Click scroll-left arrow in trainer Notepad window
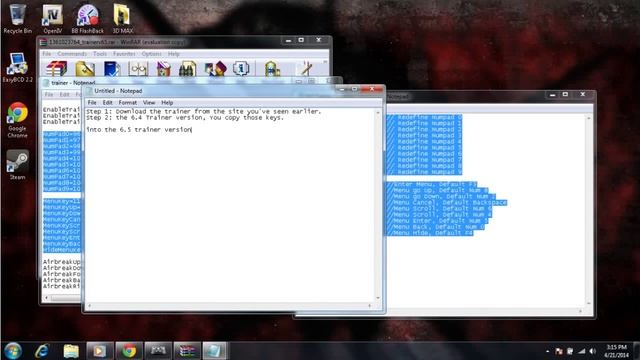640x360 pixels. coord(46,298)
